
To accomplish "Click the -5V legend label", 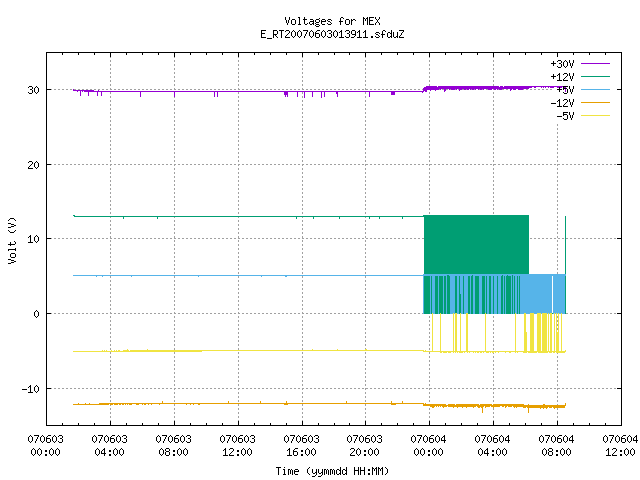I will point(565,116).
